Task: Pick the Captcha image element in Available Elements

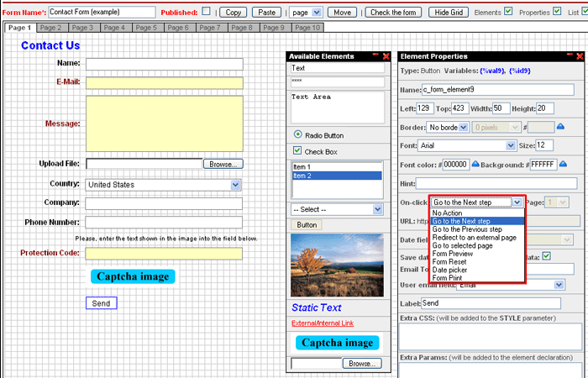Action: click(337, 343)
